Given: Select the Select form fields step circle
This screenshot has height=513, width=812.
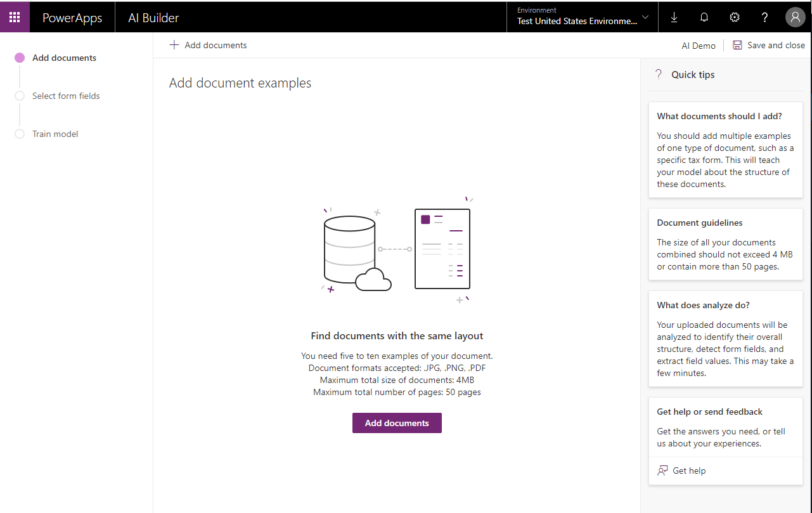Looking at the screenshot, I should 20,96.
